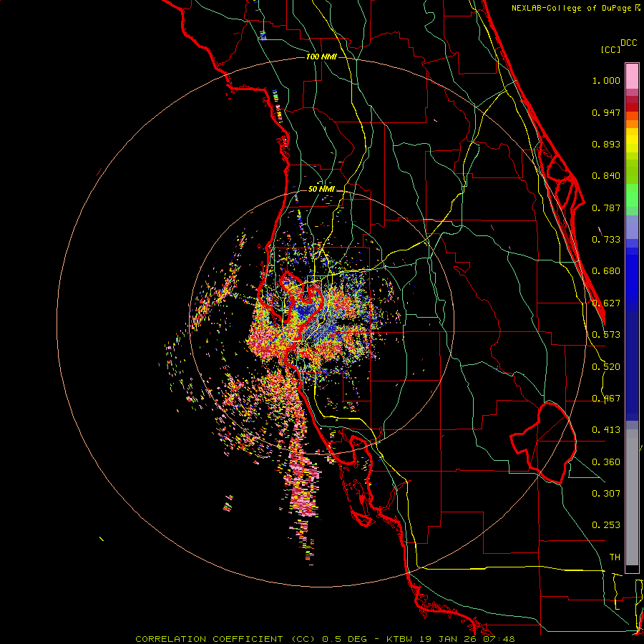Click the 100 NMI range ring label
The width and height of the screenshot is (644, 644).
click(x=321, y=57)
